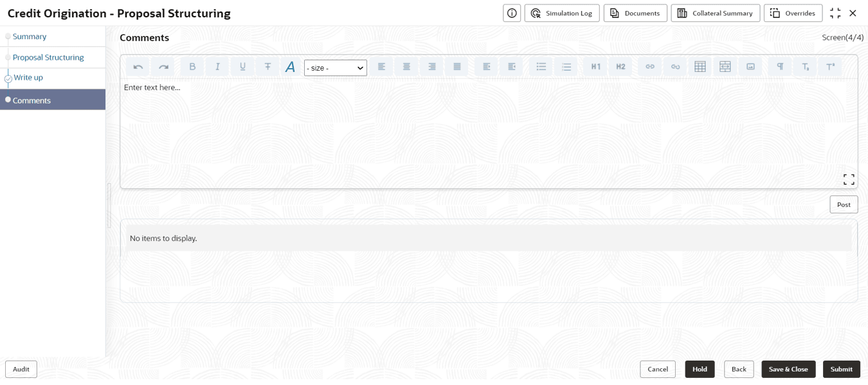Click the first link icon after H2
The width and height of the screenshot is (868, 385).
(650, 67)
